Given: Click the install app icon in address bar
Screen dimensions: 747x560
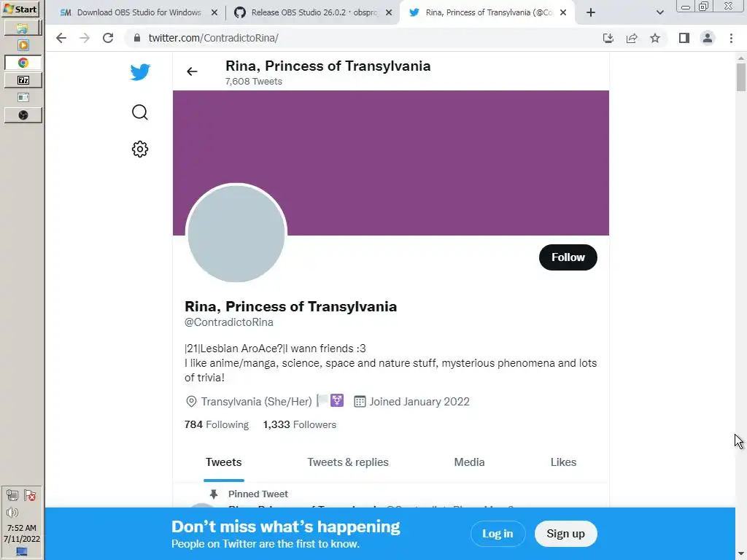Looking at the screenshot, I should point(608,38).
